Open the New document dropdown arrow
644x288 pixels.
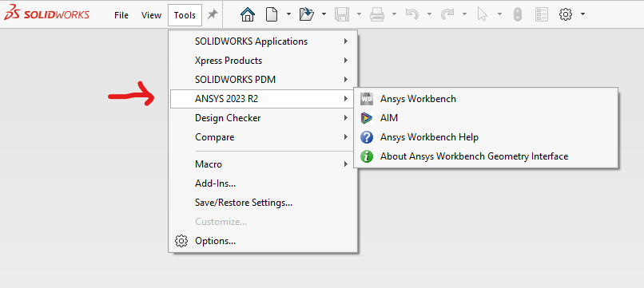288,14
